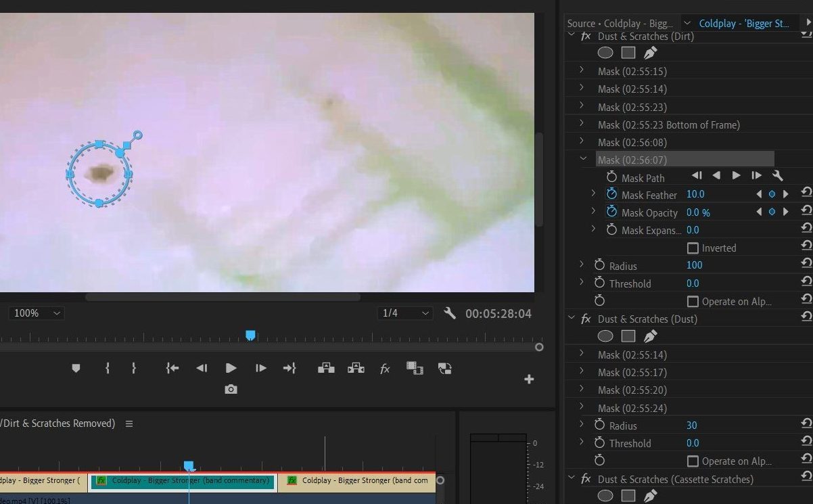Add or remove Mask Opacity keyframe
Viewport: 813px width, 504px height.
[772, 212]
